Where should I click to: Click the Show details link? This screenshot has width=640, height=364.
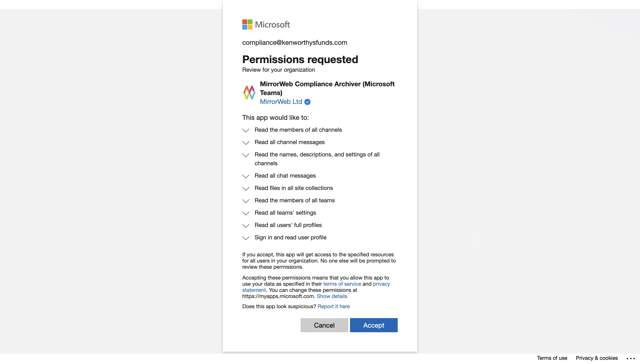tap(332, 296)
